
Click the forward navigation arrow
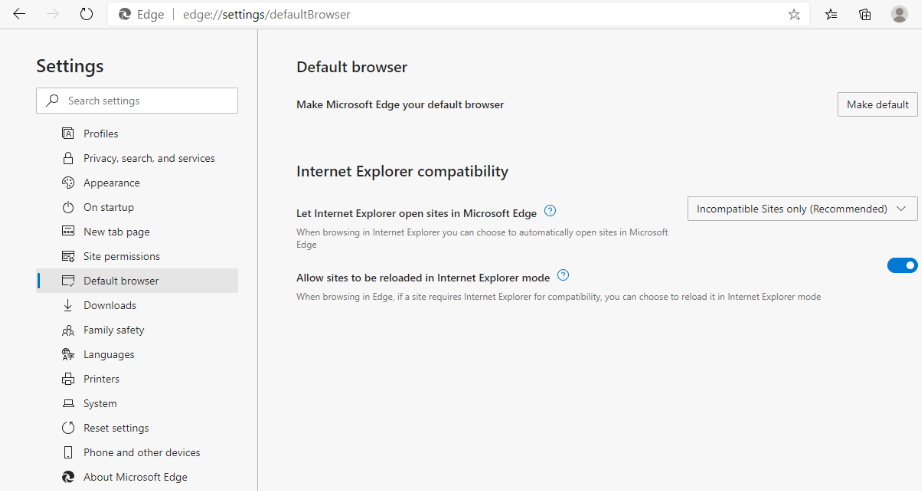[x=53, y=14]
